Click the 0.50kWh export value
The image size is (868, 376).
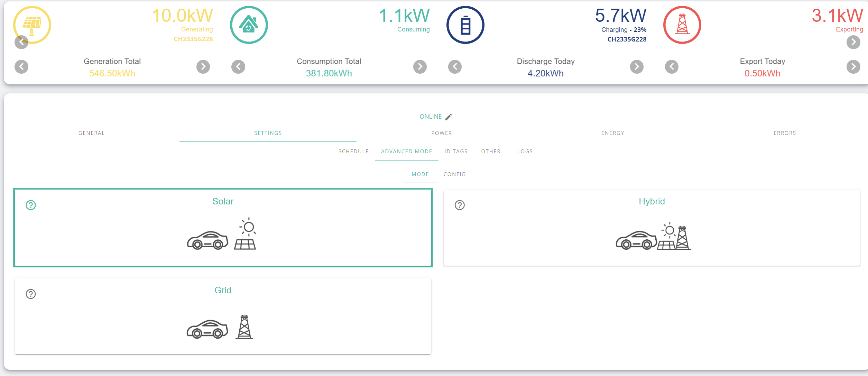pos(763,73)
